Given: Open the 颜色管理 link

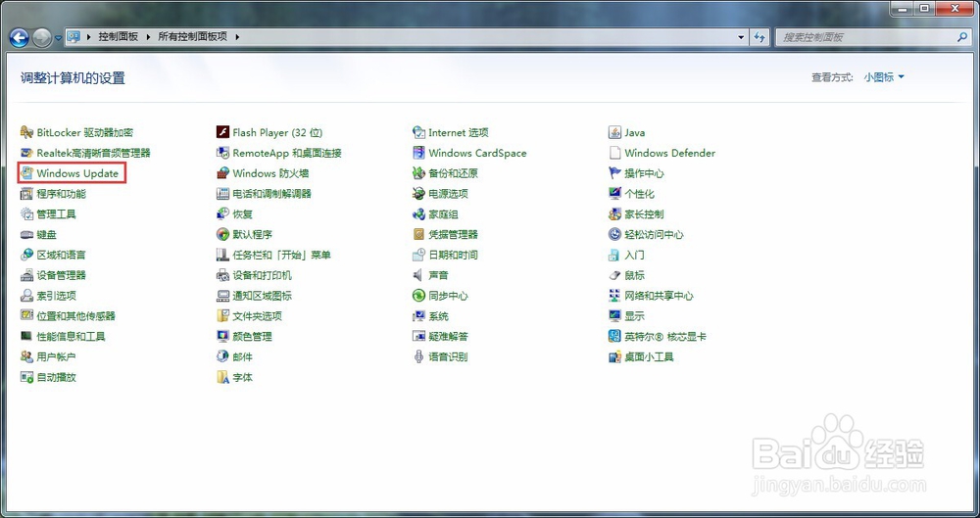Looking at the screenshot, I should [x=252, y=336].
